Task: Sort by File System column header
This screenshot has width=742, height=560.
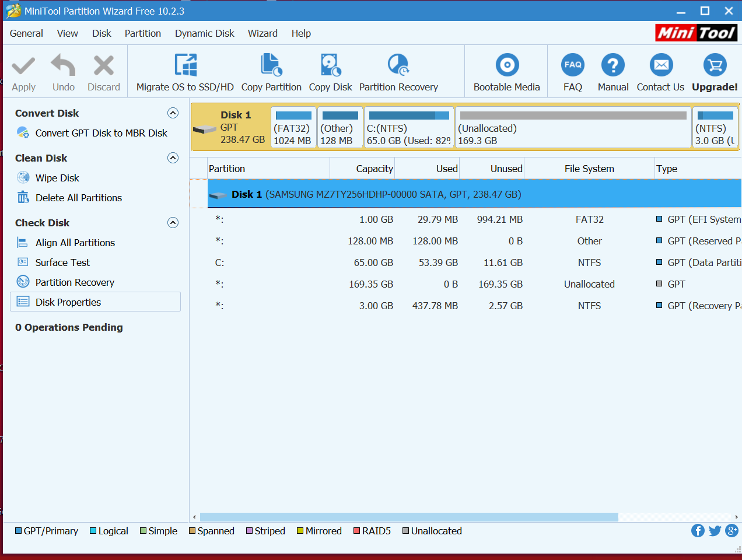Action: [589, 169]
